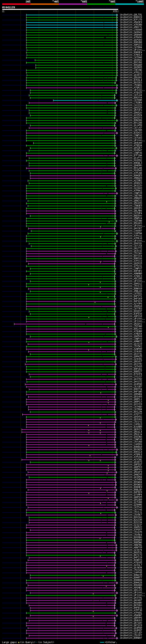Select hit label UniRef100_A7QR22

tap(131, 87)
